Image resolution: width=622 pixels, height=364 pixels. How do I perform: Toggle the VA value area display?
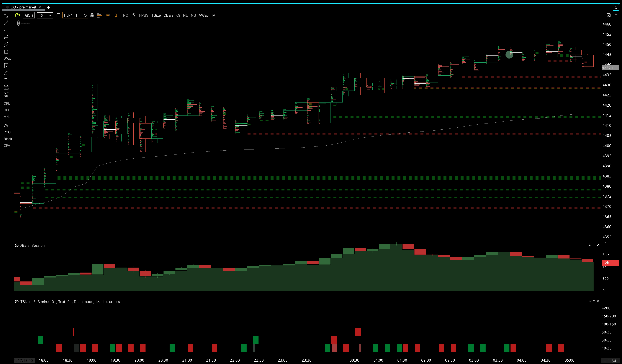pyautogui.click(x=6, y=125)
